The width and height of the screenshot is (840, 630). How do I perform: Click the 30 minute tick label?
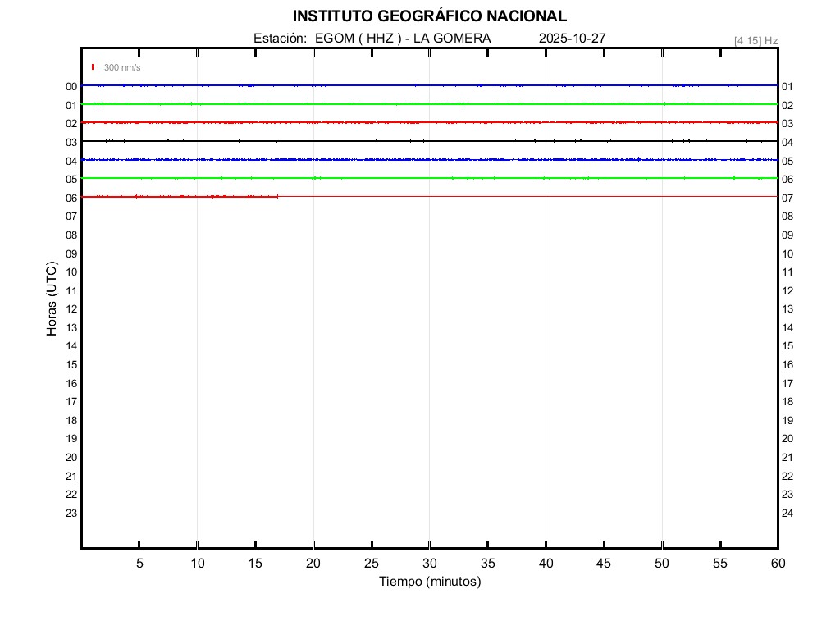[430, 563]
